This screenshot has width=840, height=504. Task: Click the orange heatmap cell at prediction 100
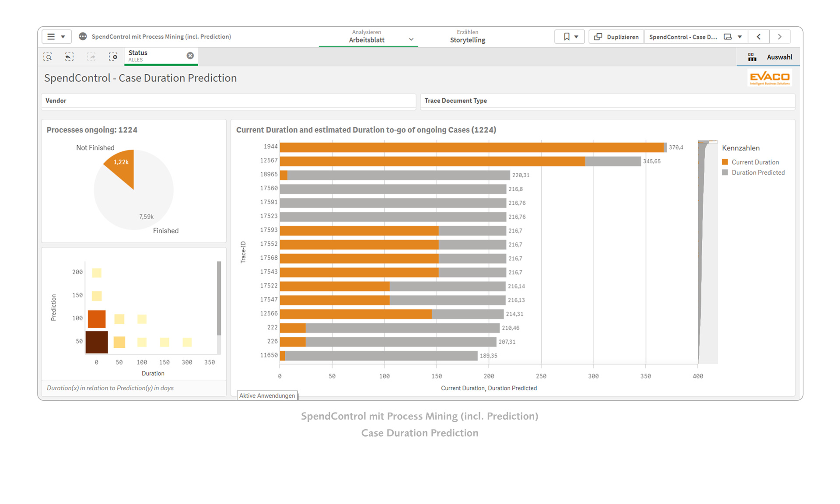tap(97, 319)
